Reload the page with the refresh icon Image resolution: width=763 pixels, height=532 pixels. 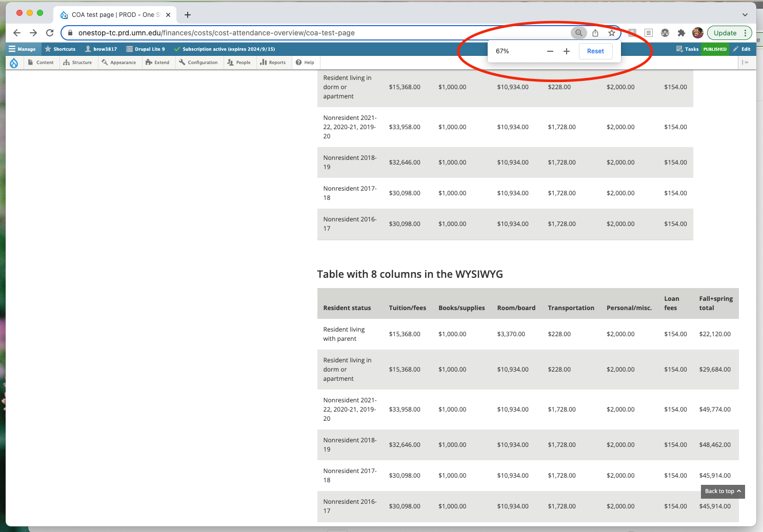[x=50, y=33]
